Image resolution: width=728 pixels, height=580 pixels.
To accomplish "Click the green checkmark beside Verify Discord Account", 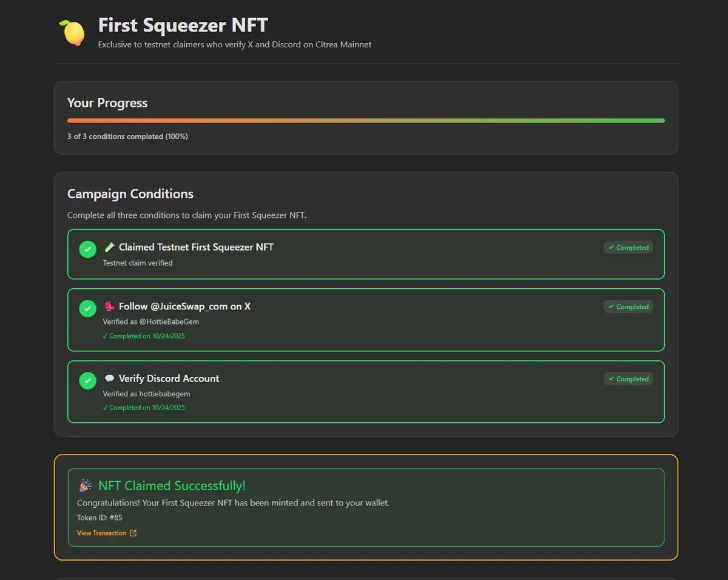I will coord(88,380).
